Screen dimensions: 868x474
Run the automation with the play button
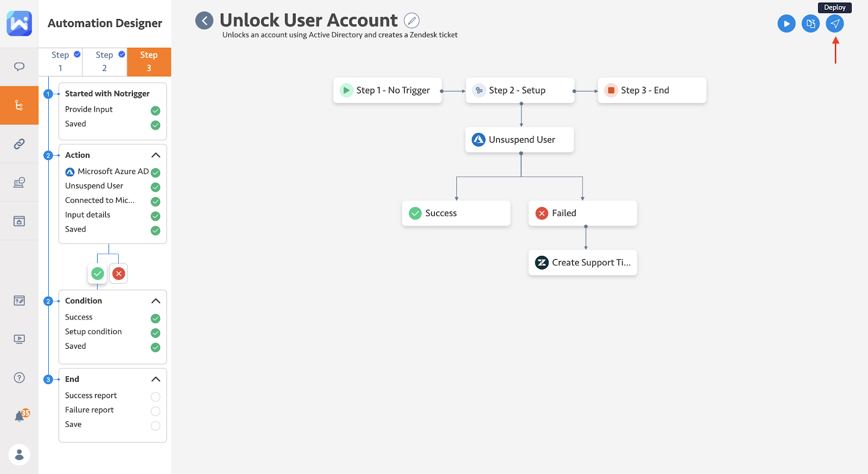[x=787, y=24]
